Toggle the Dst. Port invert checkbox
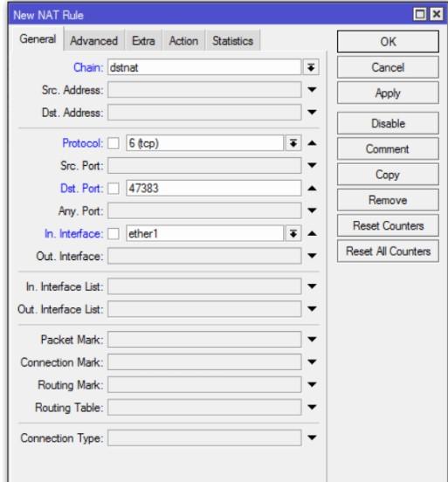Image resolution: width=448 pixels, height=482 pixels. click(x=114, y=189)
